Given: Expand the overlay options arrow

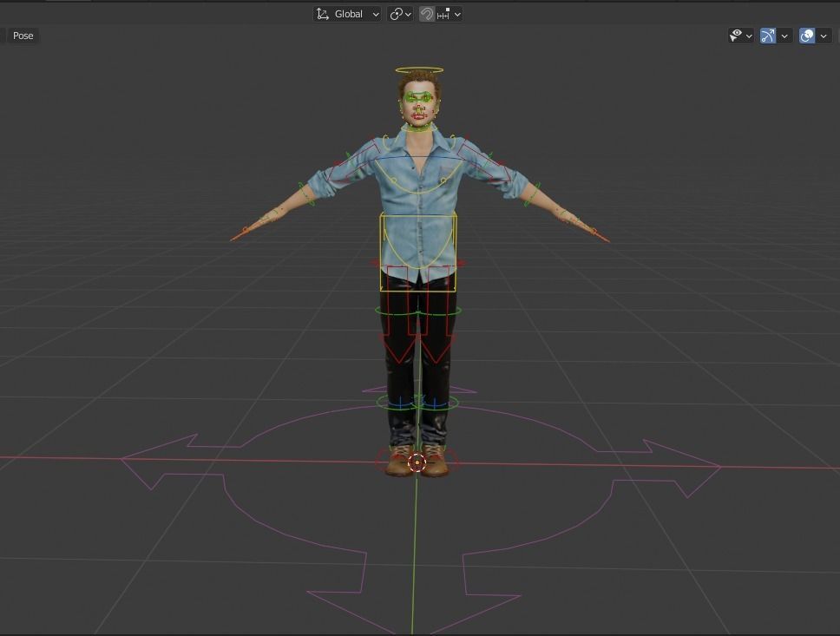Looking at the screenshot, I should tap(824, 36).
